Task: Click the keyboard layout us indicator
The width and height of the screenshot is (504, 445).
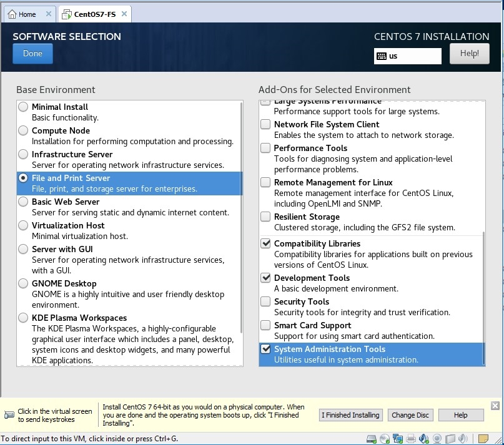Action: point(407,56)
